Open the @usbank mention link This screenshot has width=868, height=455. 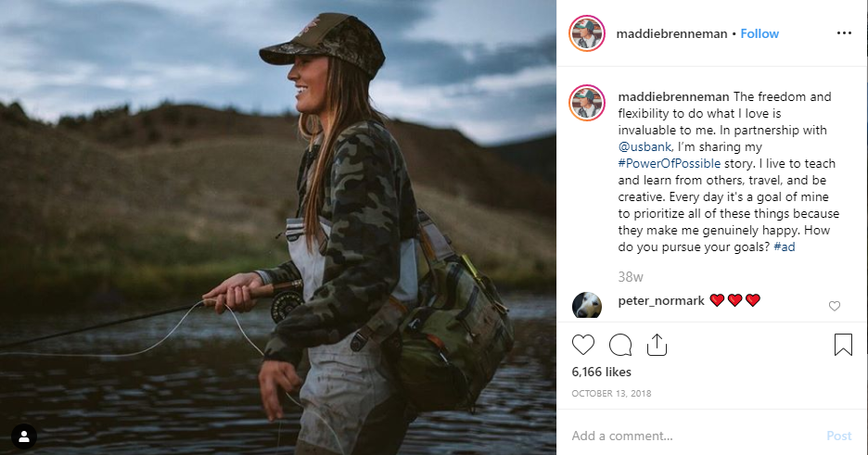(x=645, y=147)
